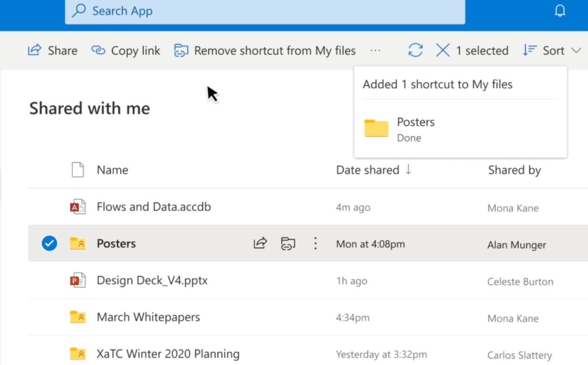Click the share icon in Posters row
Viewport: 588px width, 365px height.
tap(260, 244)
